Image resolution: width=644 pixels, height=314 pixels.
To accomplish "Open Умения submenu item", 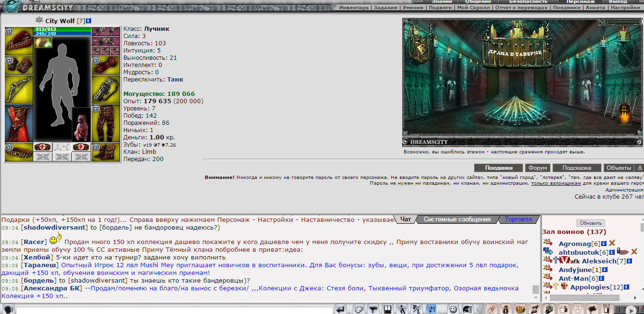I will [413, 8].
